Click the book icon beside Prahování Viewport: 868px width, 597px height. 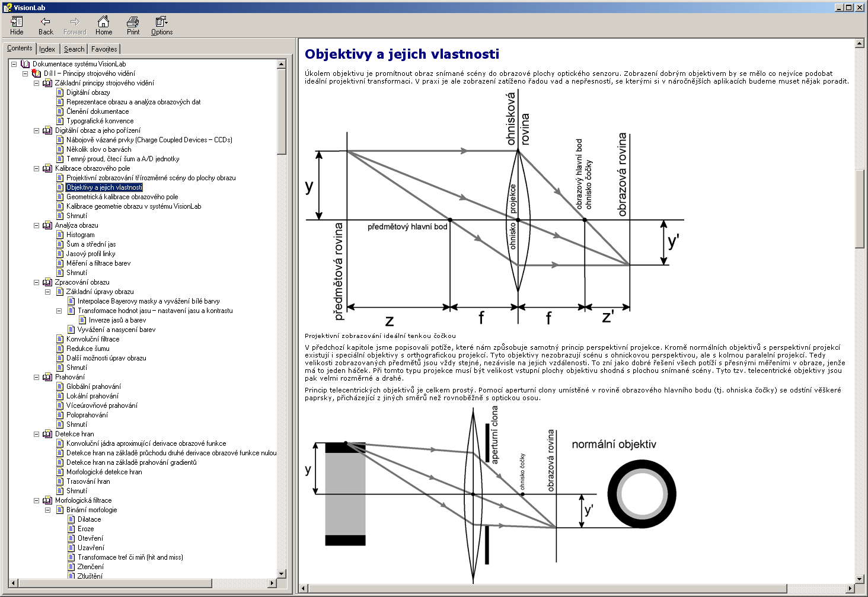click(47, 377)
